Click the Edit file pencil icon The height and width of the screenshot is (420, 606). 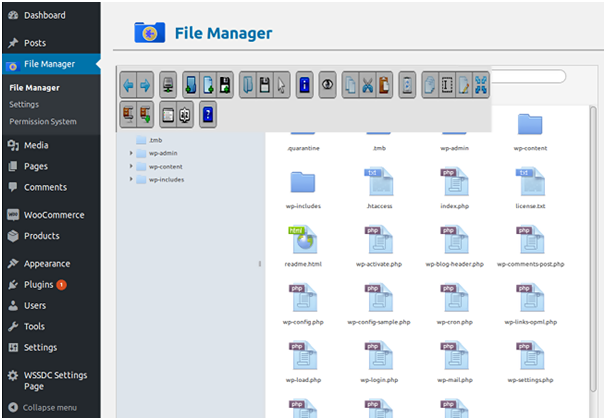464,85
